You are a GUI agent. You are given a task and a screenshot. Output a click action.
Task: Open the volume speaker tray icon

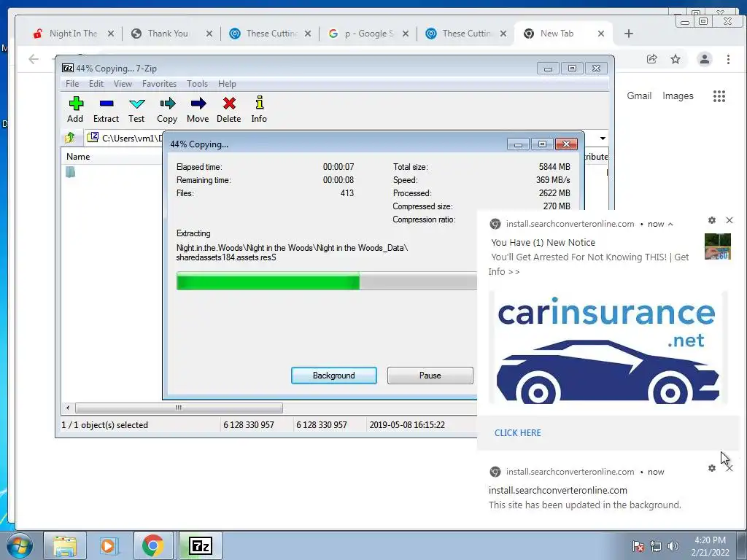[x=673, y=546]
